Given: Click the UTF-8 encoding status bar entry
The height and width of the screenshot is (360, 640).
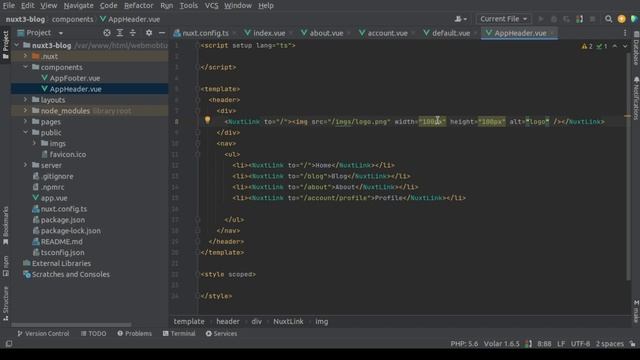Looking at the screenshot, I should click(x=580, y=344).
